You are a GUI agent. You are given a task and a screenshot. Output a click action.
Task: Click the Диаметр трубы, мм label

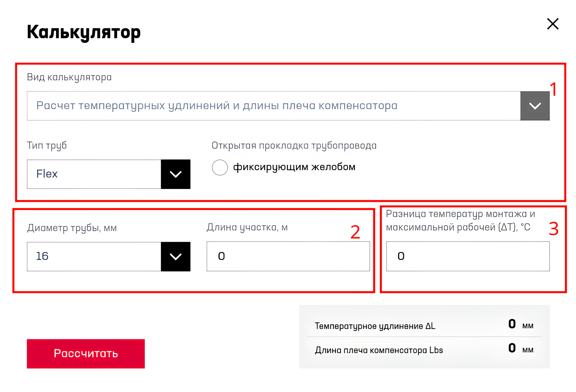(x=72, y=228)
